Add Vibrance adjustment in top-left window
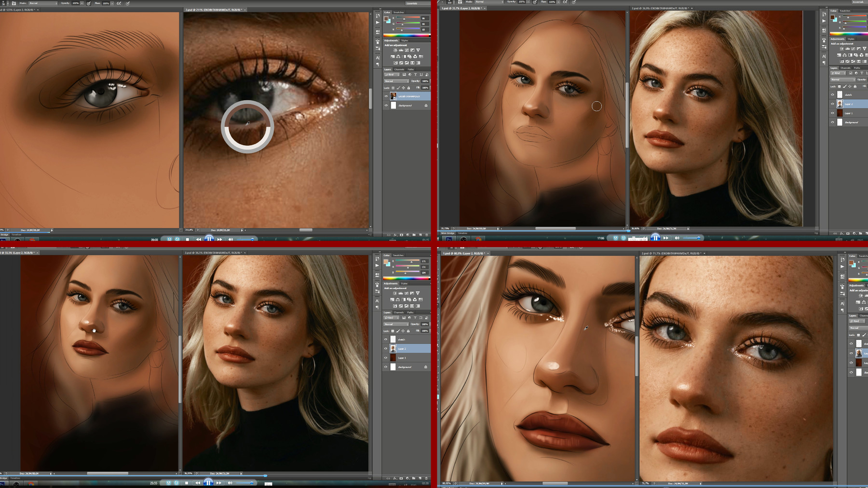The width and height of the screenshot is (868, 488). click(418, 50)
